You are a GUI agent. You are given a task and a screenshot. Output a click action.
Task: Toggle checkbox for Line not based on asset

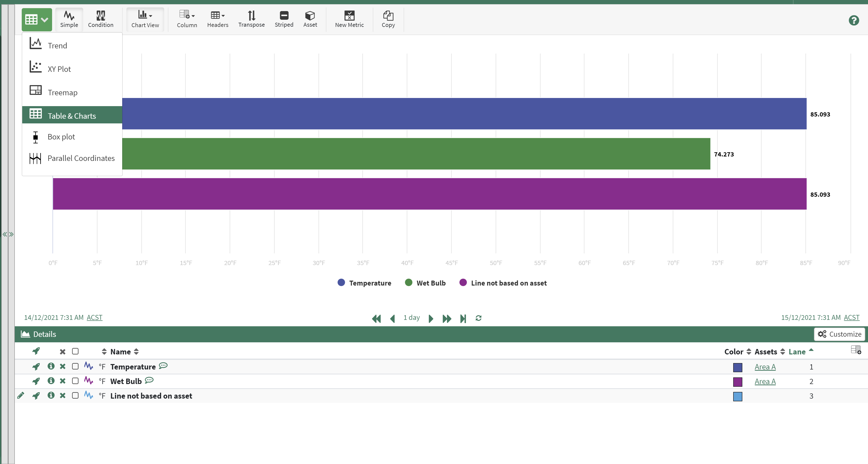(x=74, y=396)
